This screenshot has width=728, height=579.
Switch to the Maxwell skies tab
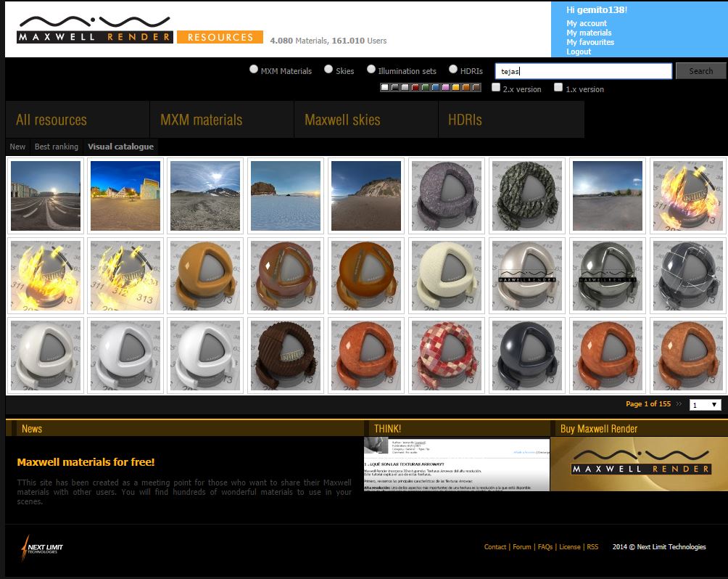(342, 120)
